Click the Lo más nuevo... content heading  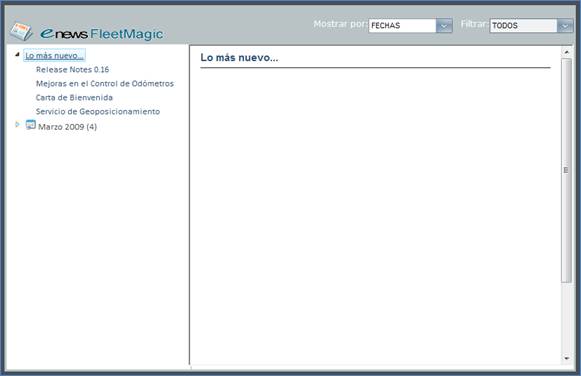pos(239,58)
